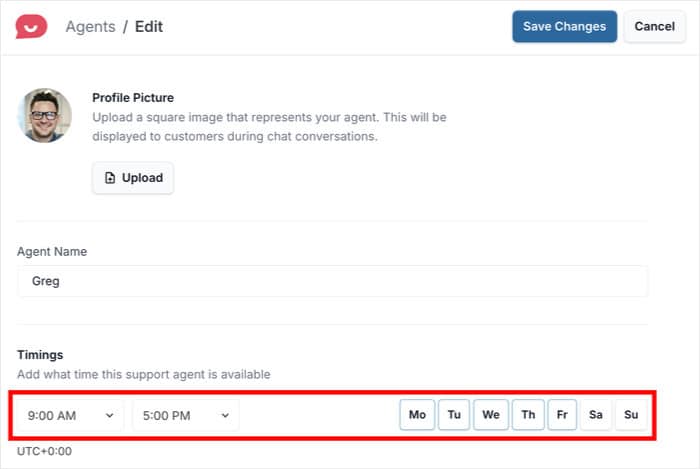Enable Saturday availability (Sa)
The width and height of the screenshot is (700, 469).
(595, 414)
